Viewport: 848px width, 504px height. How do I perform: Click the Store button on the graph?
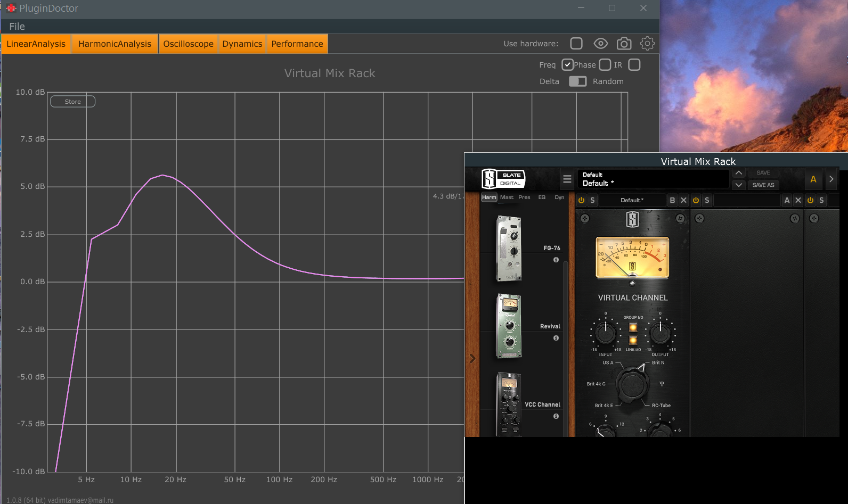(73, 102)
